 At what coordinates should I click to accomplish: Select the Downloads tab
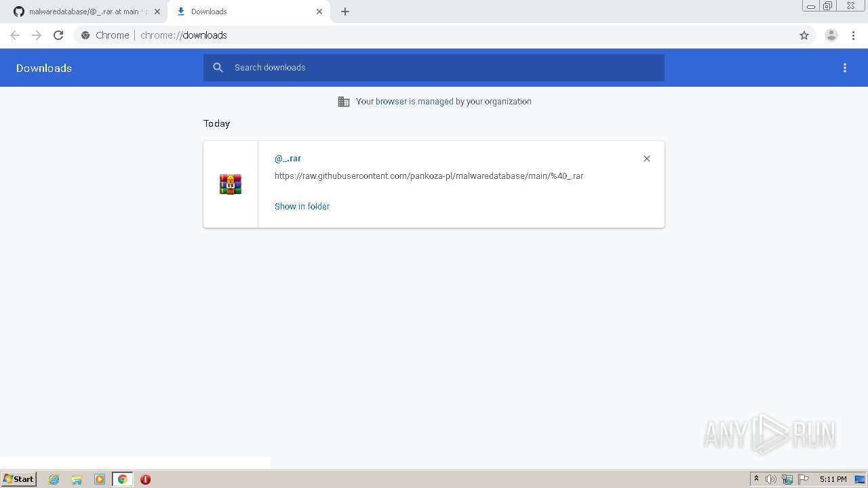(x=248, y=12)
